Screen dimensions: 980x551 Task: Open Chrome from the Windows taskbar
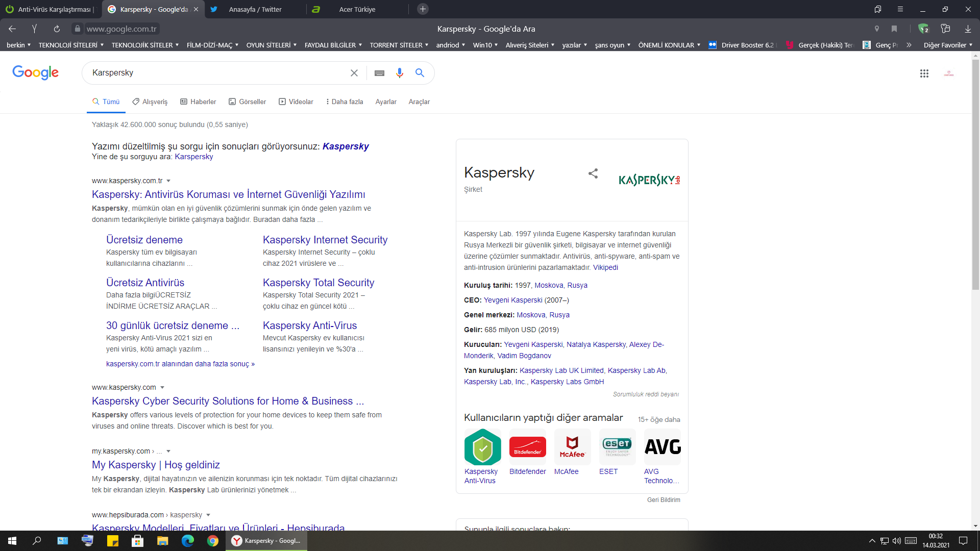[213, 541]
